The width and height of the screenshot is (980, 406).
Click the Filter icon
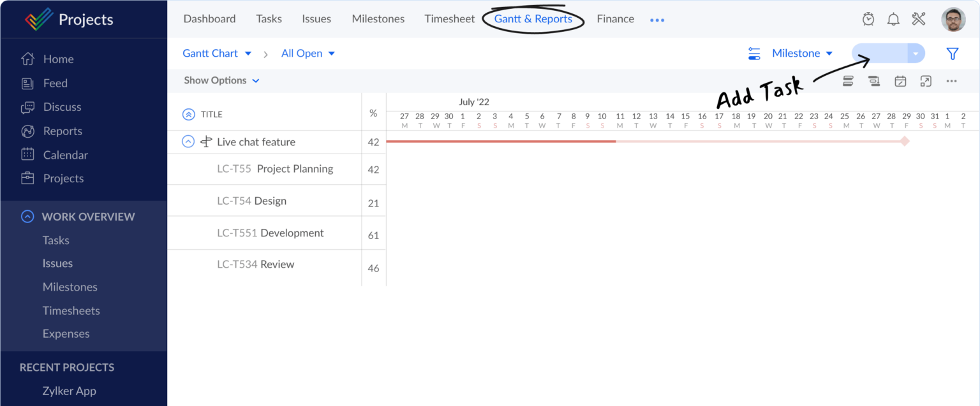click(x=953, y=54)
